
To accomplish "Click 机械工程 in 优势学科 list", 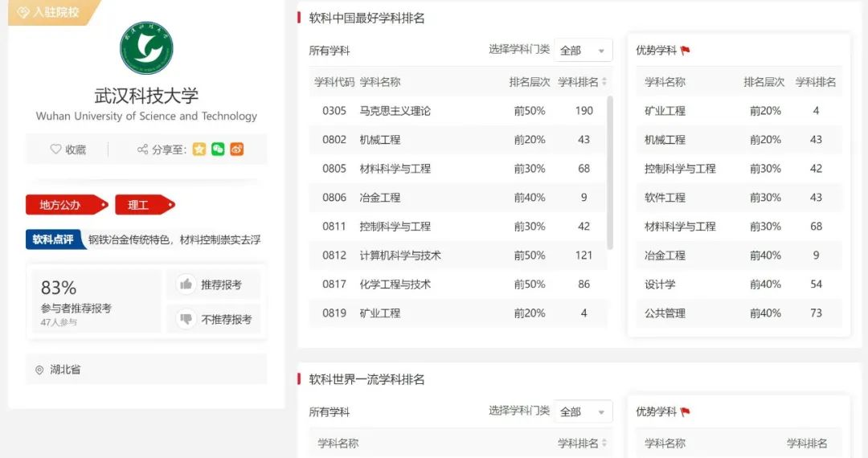I will click(665, 139).
